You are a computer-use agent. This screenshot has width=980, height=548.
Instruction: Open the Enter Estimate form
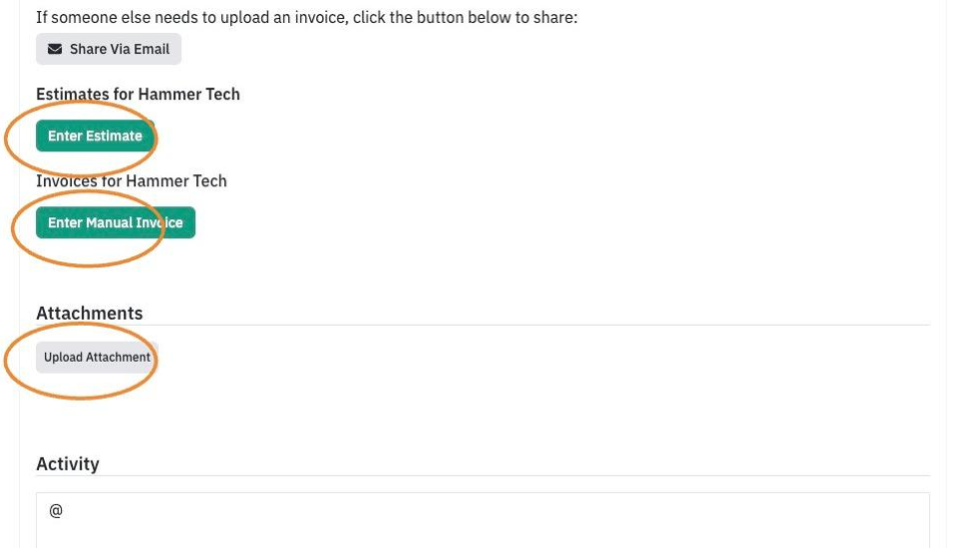(95, 136)
